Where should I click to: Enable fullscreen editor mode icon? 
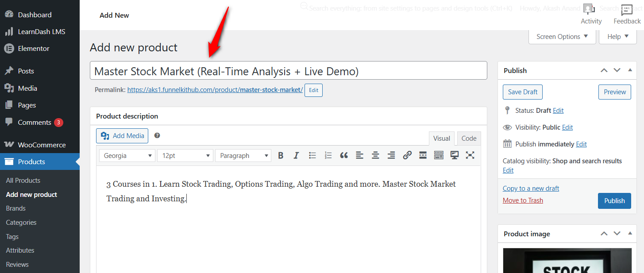(x=470, y=155)
